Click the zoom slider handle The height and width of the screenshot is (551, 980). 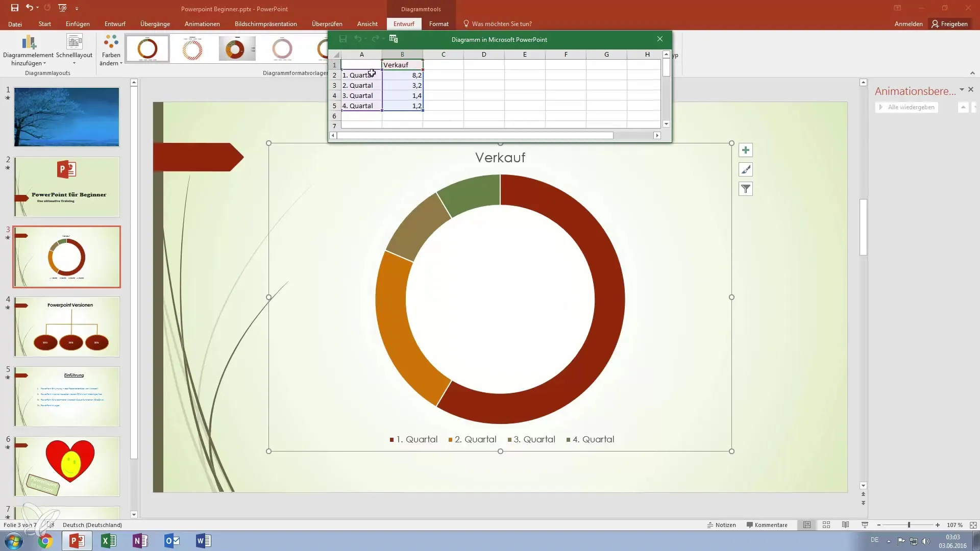(909, 525)
